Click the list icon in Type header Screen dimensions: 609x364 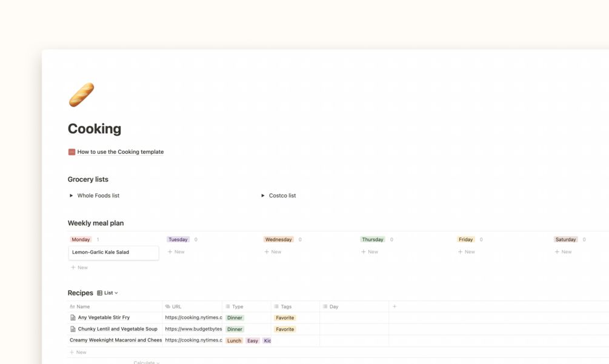click(228, 306)
